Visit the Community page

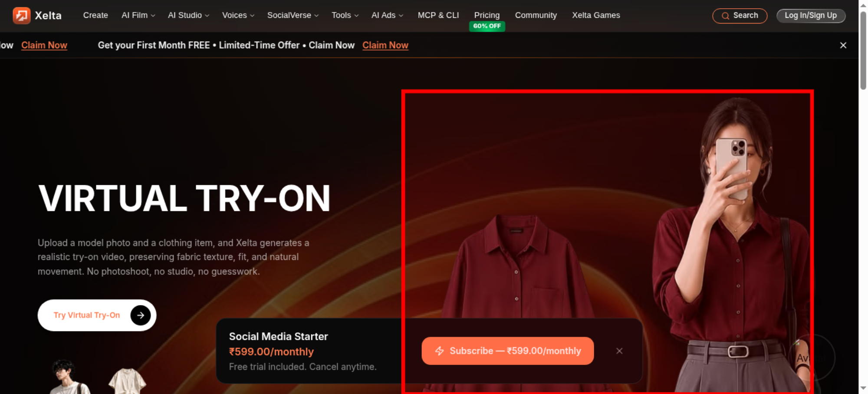pyautogui.click(x=536, y=15)
